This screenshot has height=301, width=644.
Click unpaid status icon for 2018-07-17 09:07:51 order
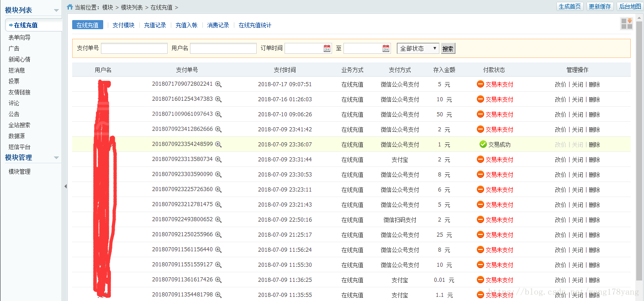coord(480,84)
